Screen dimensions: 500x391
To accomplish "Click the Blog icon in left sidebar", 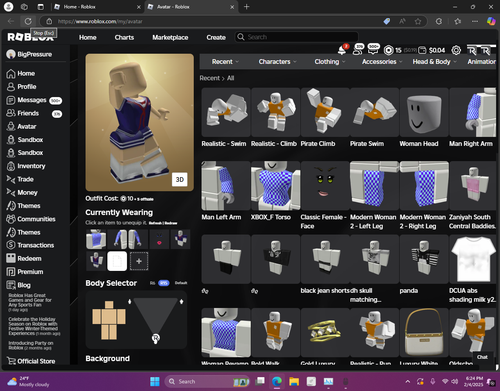I will [x=11, y=285].
